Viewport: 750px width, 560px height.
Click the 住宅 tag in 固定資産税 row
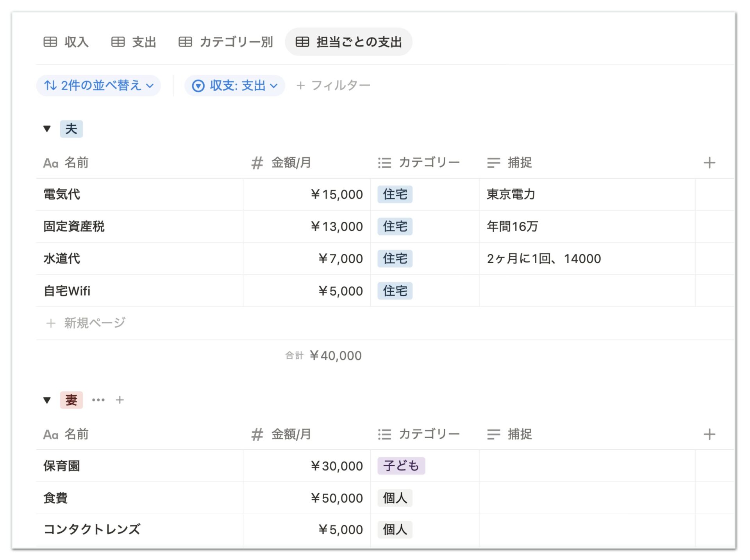pyautogui.click(x=395, y=226)
